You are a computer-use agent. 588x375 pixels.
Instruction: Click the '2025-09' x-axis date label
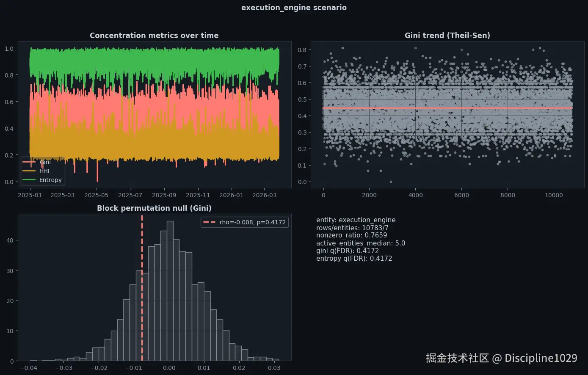click(x=164, y=195)
